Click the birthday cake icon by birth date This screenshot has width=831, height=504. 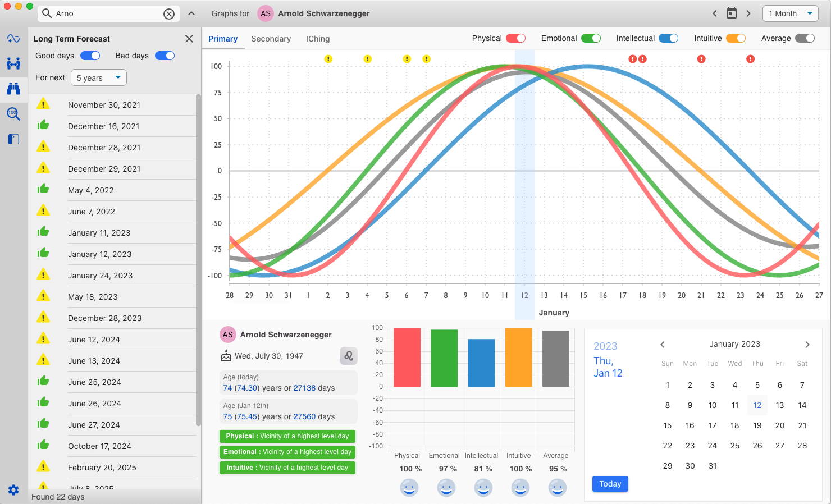226,356
